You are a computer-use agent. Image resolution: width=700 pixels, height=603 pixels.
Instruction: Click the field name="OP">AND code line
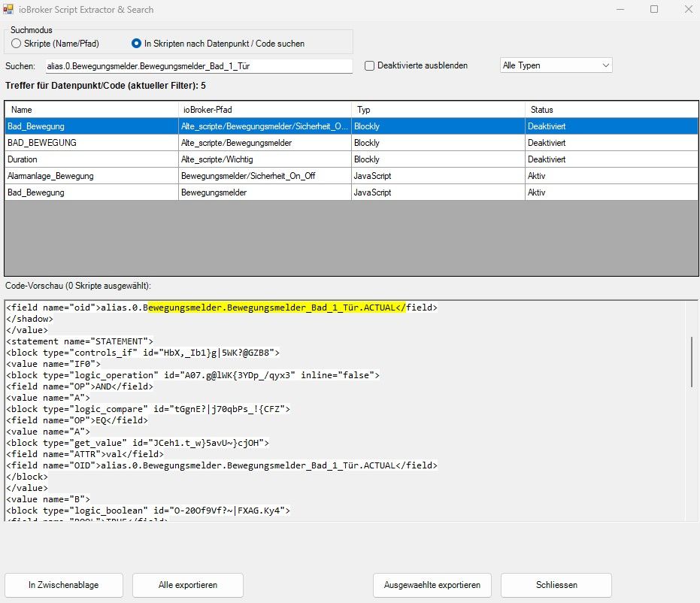(80, 386)
